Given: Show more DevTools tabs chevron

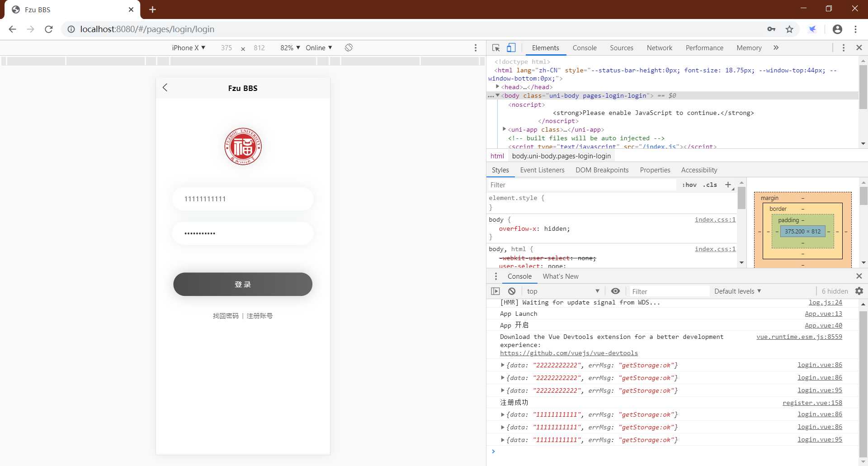Looking at the screenshot, I should [776, 48].
